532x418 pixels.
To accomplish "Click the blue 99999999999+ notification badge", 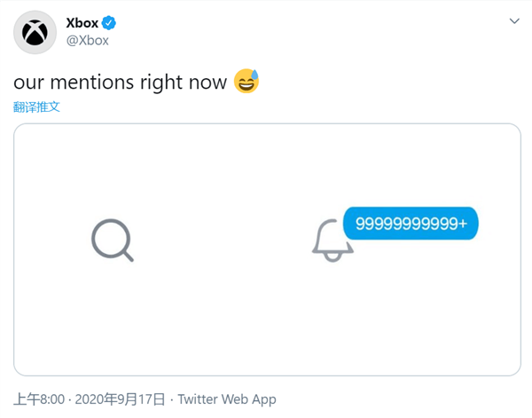I will point(411,224).
